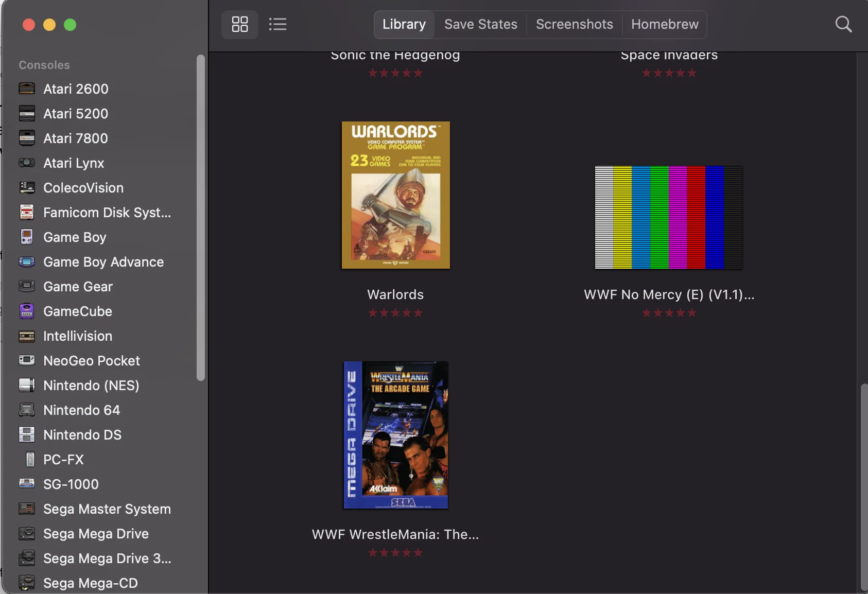
Task: Open the Library tab
Action: pos(404,24)
